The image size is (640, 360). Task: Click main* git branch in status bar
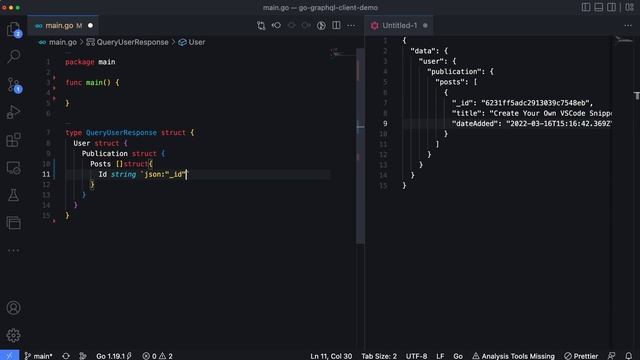coord(38,356)
